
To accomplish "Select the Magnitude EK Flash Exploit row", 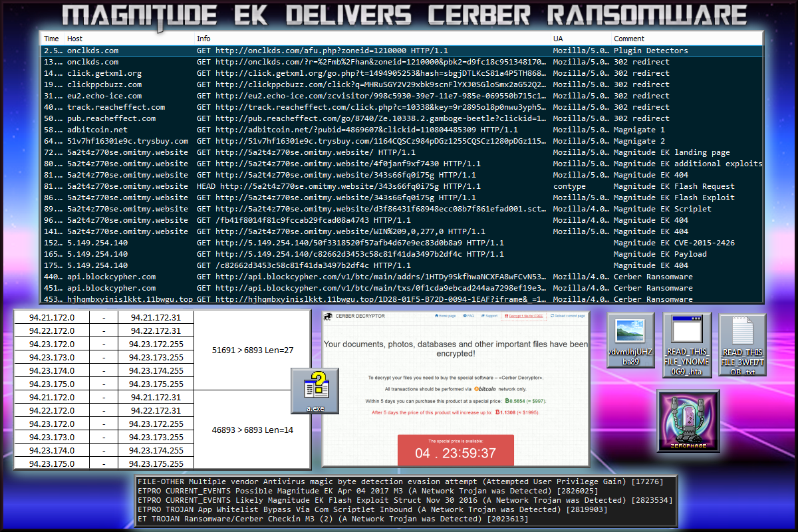I will click(x=402, y=198).
